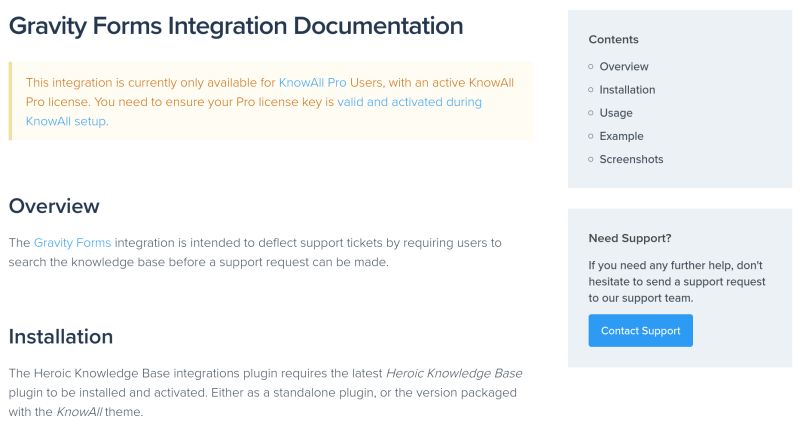Screen dimensions: 800x425
Task: Click the Installation section heading
Action: (x=61, y=336)
